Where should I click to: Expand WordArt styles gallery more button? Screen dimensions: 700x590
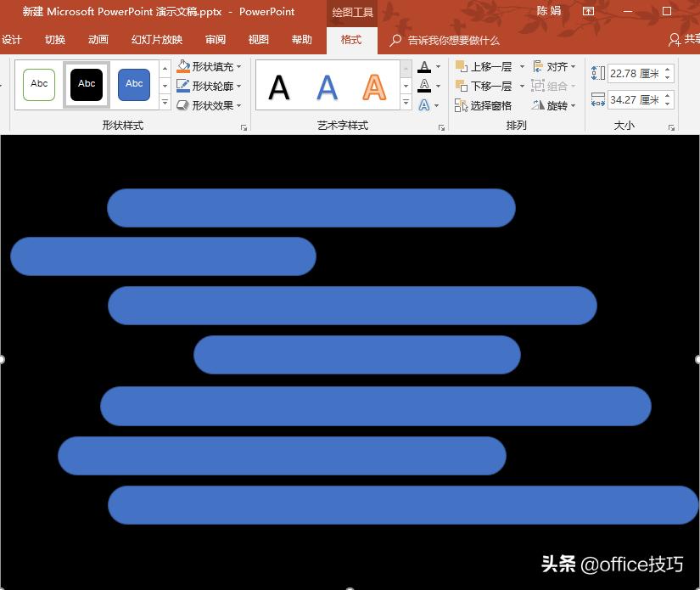tap(406, 102)
